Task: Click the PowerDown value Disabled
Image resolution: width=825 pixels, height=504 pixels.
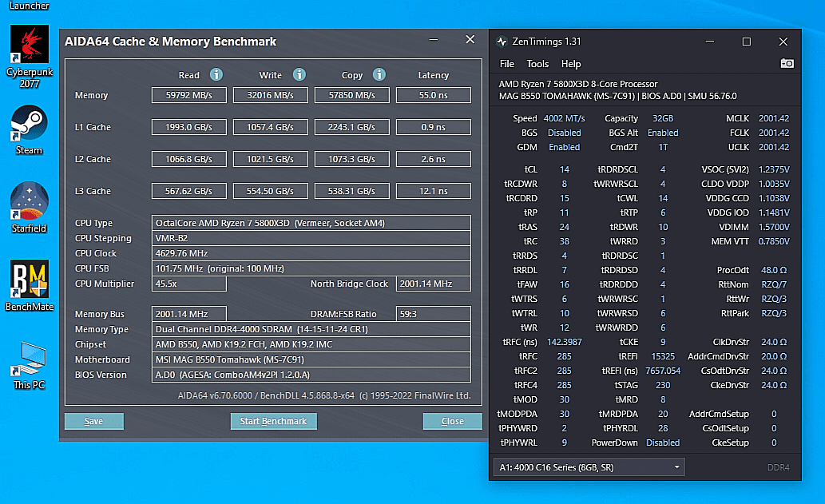Action: click(663, 442)
